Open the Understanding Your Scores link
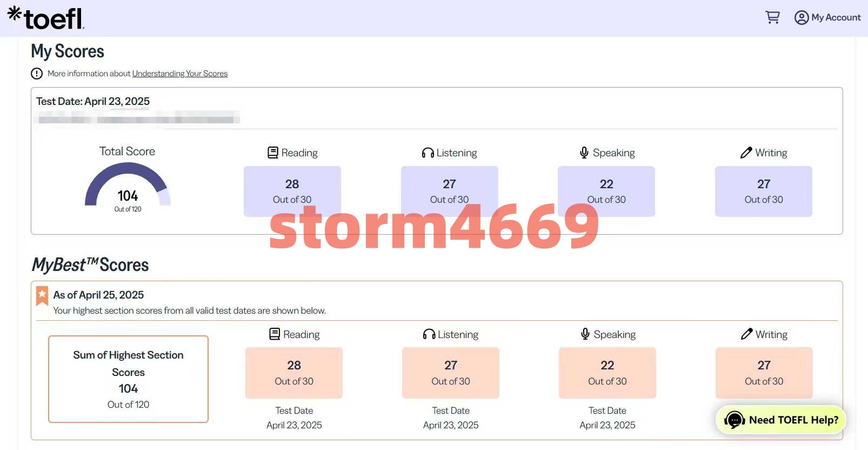The width and height of the screenshot is (868, 450). tap(180, 74)
